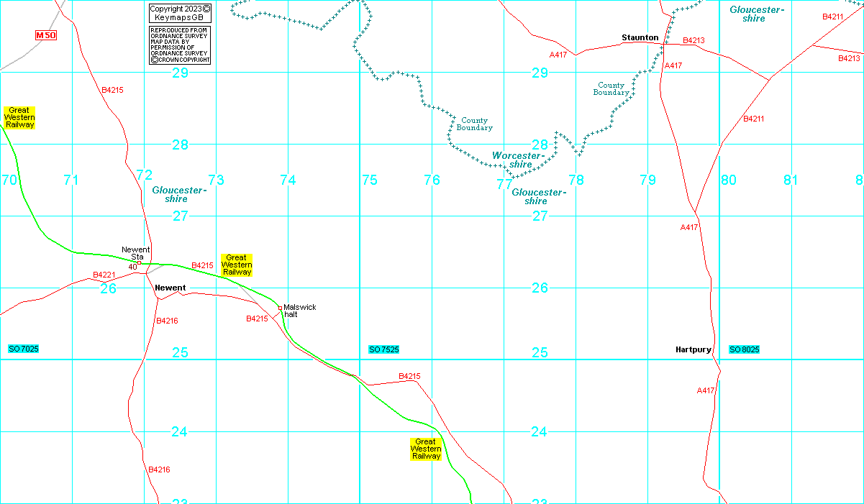864x504 pixels.
Task: Click the M50 motorway label
Action: click(45, 35)
